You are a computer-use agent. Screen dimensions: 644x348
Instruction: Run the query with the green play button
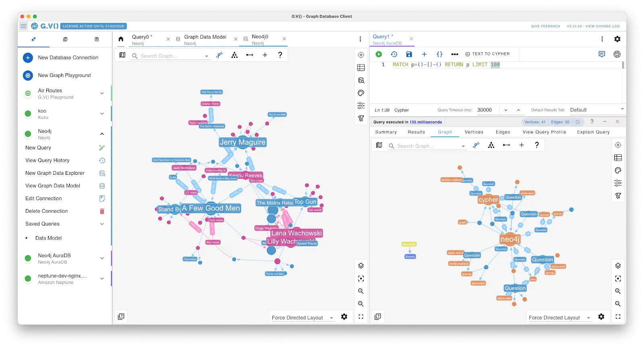click(x=378, y=54)
